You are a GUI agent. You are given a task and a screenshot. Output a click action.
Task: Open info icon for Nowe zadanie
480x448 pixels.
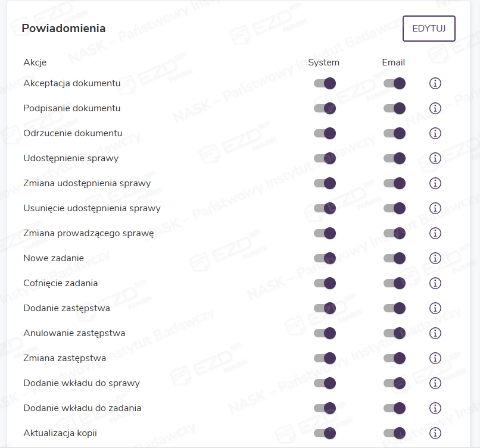(435, 258)
